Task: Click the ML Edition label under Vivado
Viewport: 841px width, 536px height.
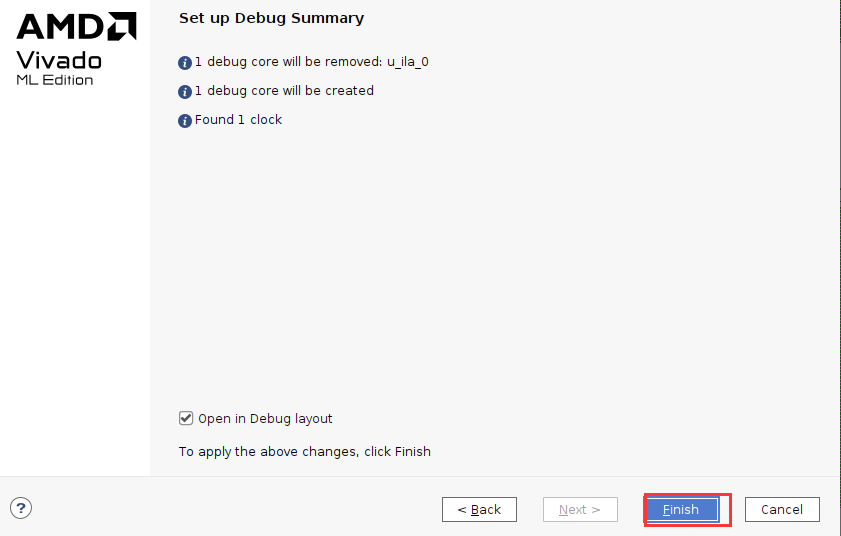Action: pyautogui.click(x=55, y=80)
